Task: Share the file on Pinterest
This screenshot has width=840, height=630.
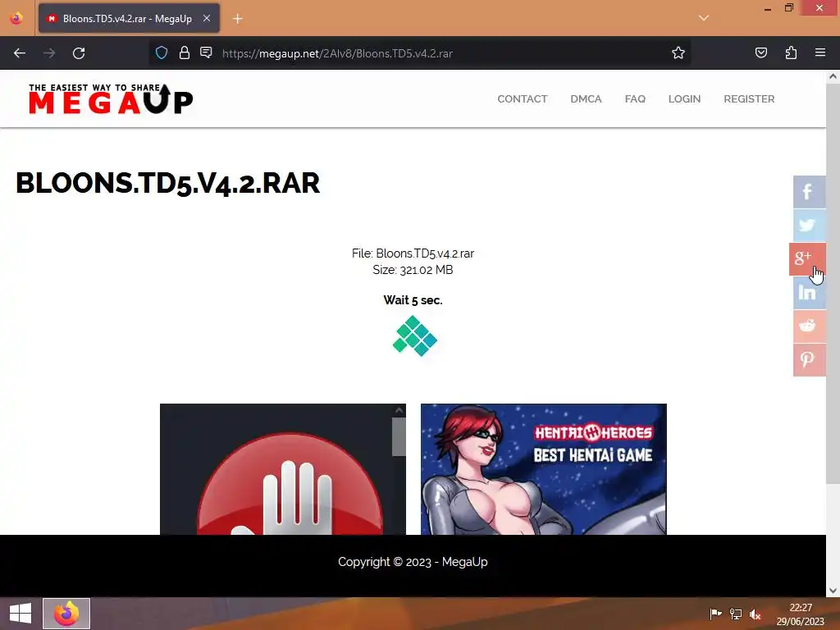Action: (x=809, y=360)
